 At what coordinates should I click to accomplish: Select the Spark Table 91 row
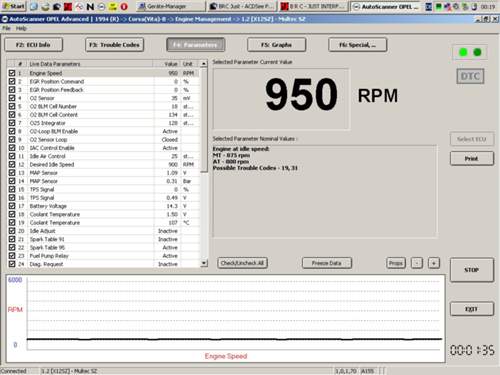coord(103,239)
